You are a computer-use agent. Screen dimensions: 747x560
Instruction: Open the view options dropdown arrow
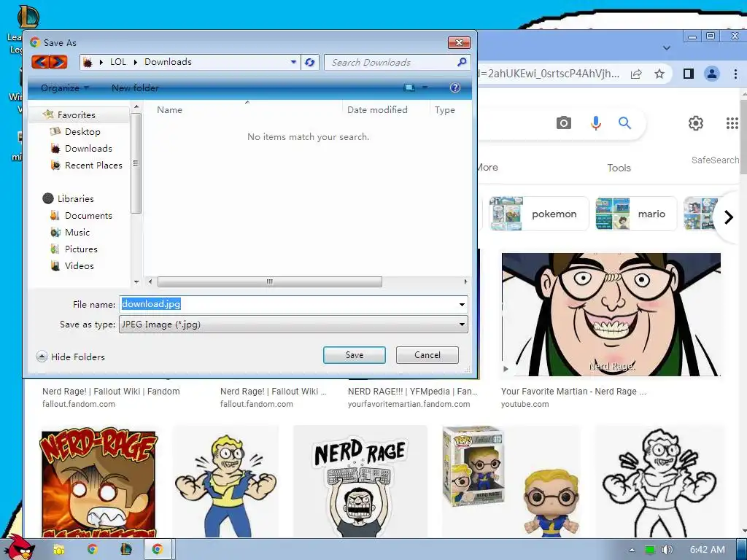click(x=425, y=87)
